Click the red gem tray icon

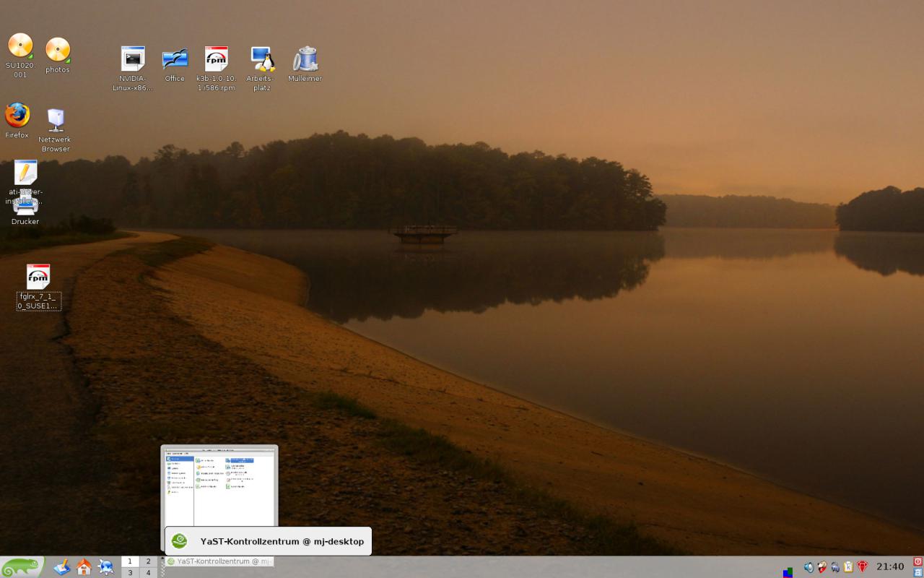tap(862, 567)
